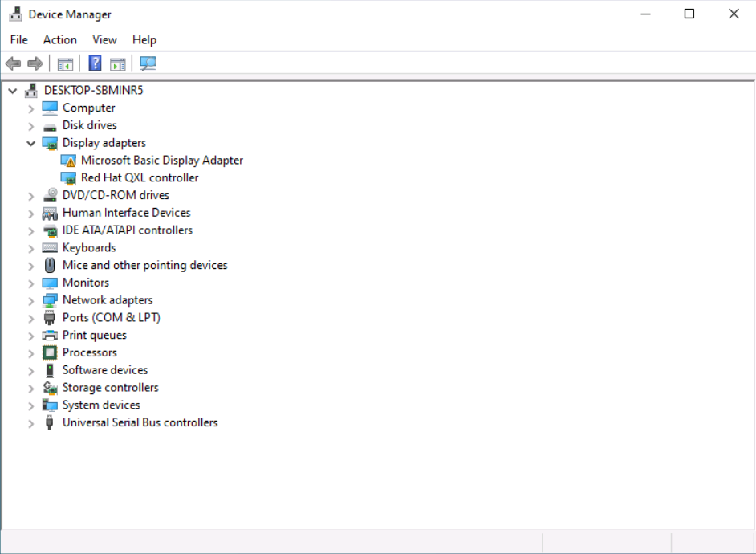Close the Device Manager window
Viewport: 756px width, 554px height.
[x=734, y=14]
